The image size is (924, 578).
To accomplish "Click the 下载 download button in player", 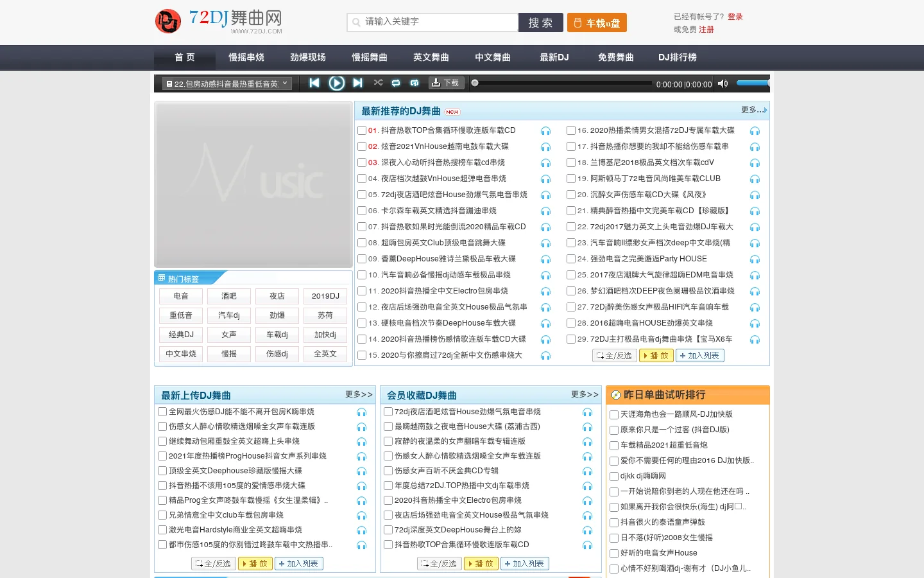I will click(x=445, y=83).
